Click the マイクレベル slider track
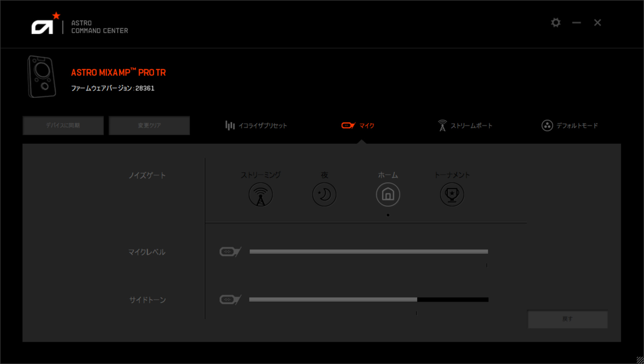 (368, 252)
